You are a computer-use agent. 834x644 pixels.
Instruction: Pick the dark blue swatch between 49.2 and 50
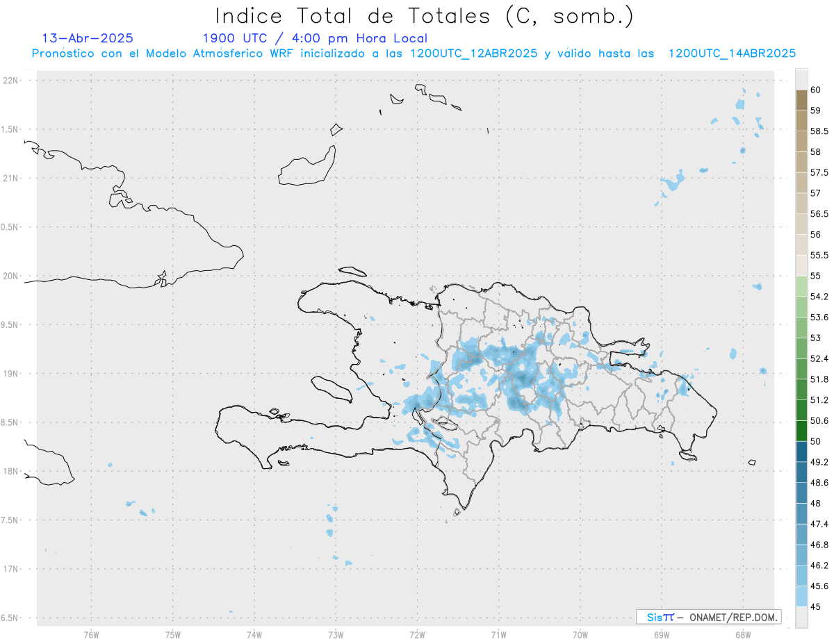coord(801,452)
